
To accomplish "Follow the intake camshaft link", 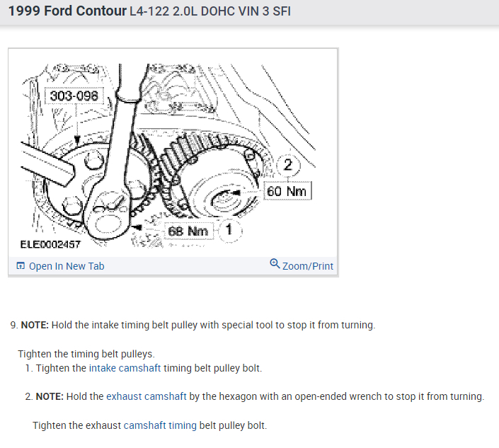I will point(125,368).
